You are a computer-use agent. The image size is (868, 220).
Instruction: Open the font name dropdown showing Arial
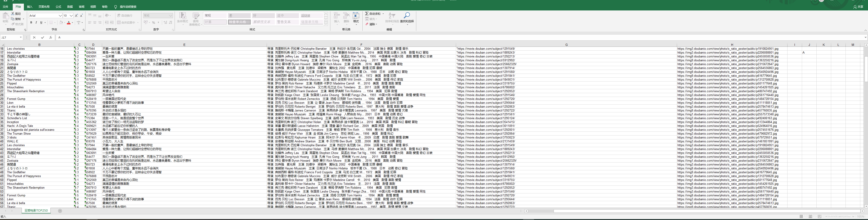(60, 15)
